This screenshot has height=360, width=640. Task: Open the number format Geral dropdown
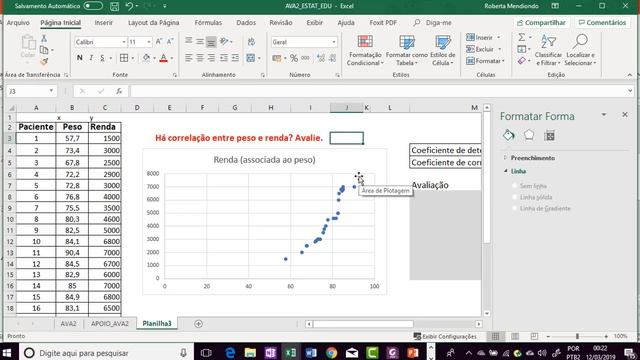tap(334, 42)
